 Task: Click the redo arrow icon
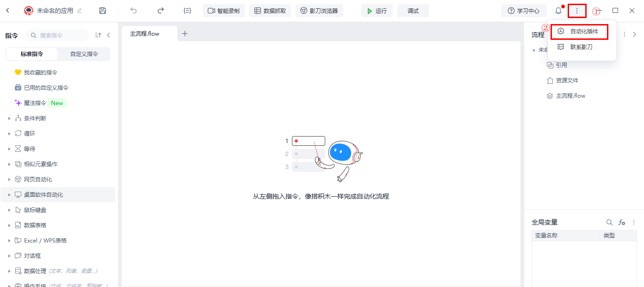pos(161,11)
